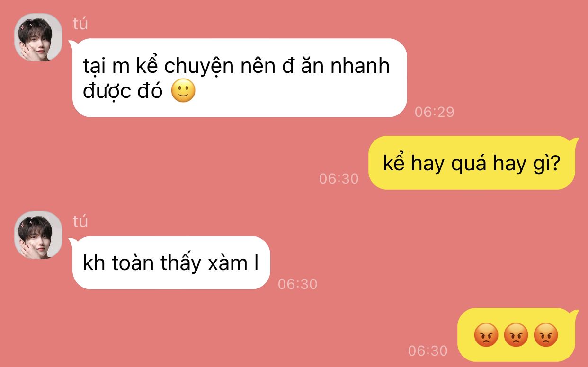Click the 06:30 timestamp beside the angry emojis
The image size is (588, 367).
(428, 350)
